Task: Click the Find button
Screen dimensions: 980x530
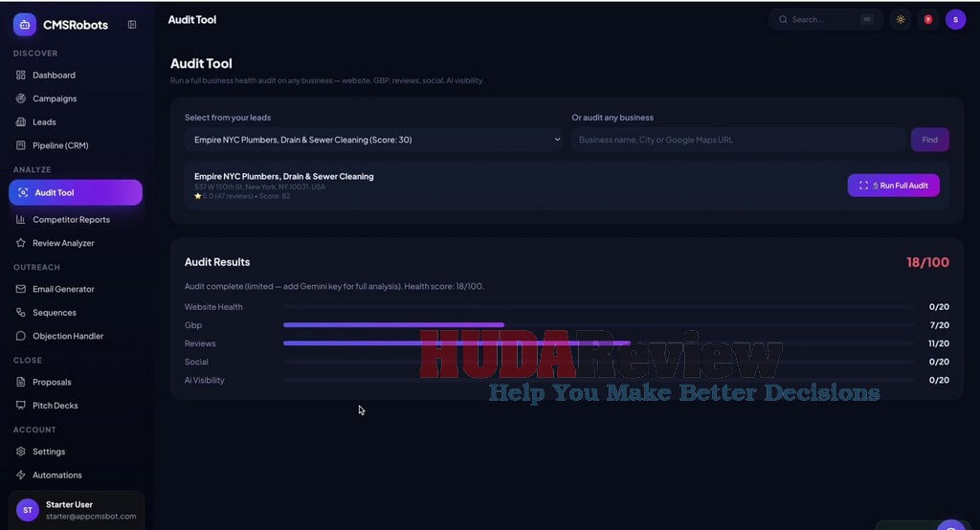Action: click(929, 140)
